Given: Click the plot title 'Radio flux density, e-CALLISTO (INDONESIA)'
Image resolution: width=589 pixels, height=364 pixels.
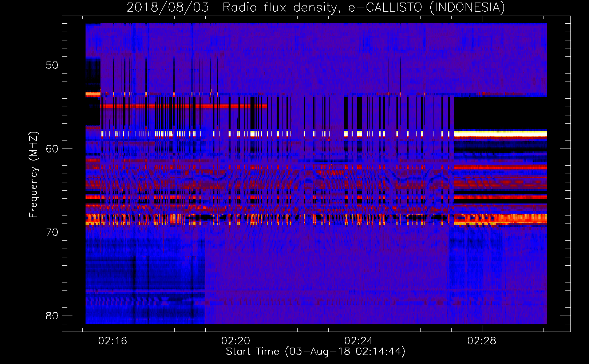Looking at the screenshot, I should (x=364, y=7).
